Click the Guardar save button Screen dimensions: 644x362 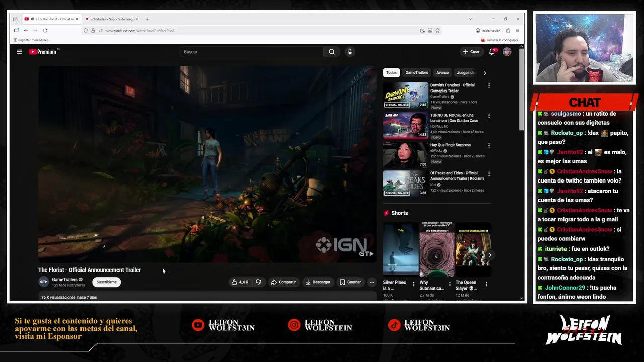[x=350, y=282]
